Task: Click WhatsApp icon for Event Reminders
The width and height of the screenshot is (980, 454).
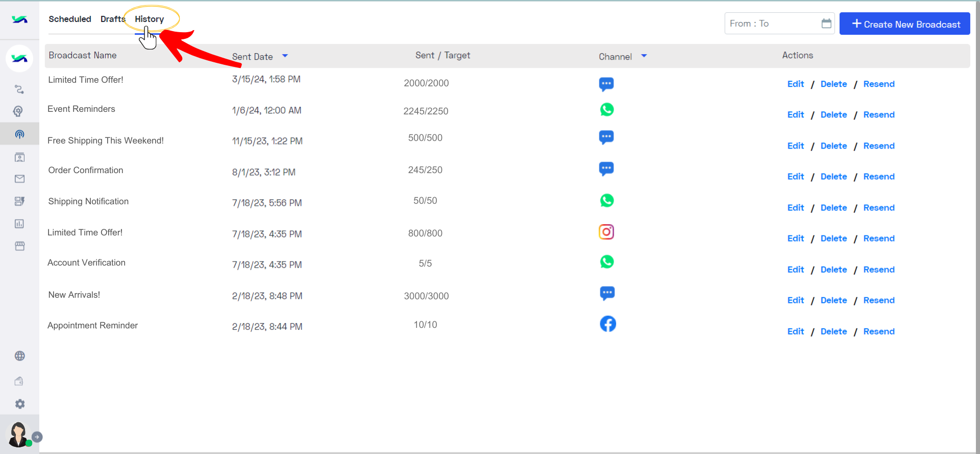Action: coord(607,109)
